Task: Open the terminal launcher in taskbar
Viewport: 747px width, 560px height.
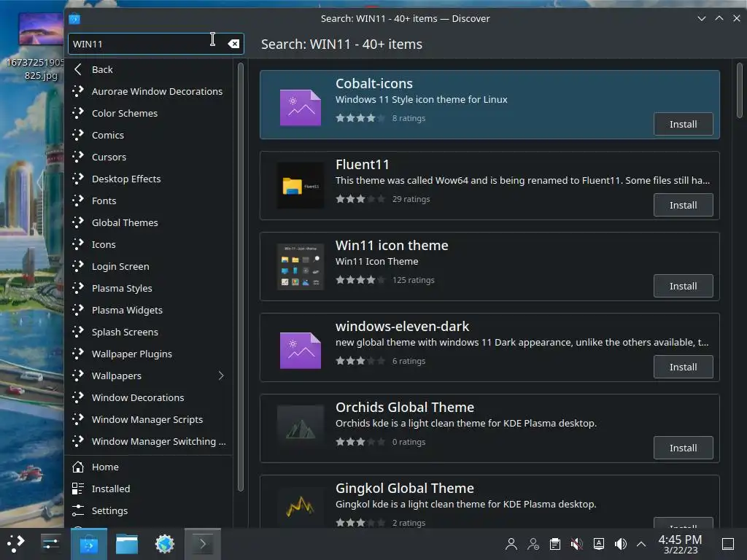Action: tap(203, 544)
